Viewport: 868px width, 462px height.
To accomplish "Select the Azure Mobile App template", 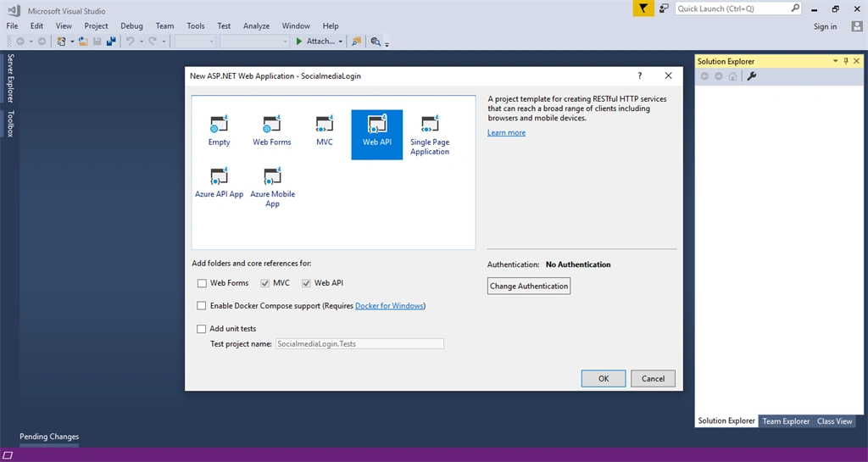I will pos(272,187).
